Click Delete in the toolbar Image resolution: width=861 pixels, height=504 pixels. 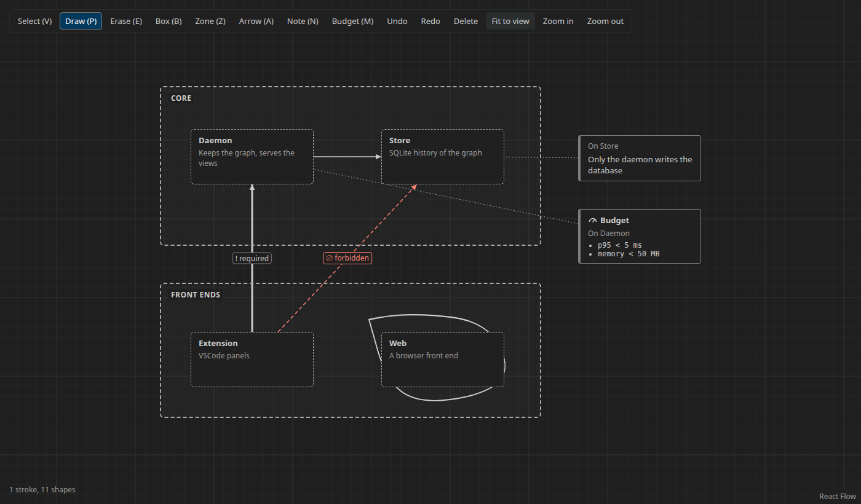point(466,21)
